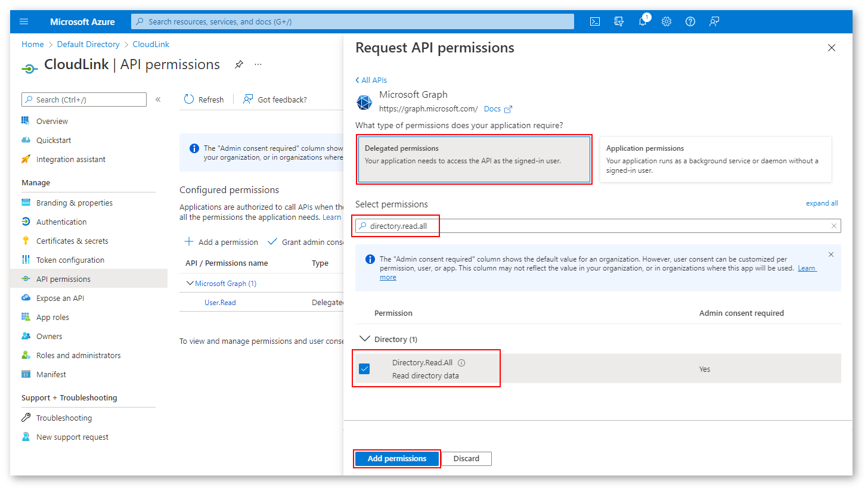Click the Microsoft Azure logo text

82,21
